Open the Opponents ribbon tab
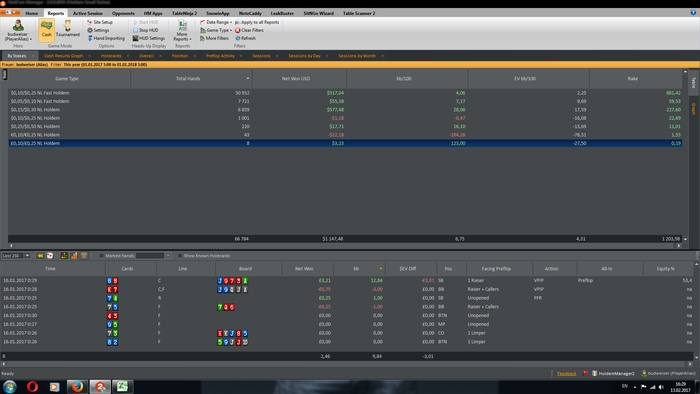 point(123,13)
